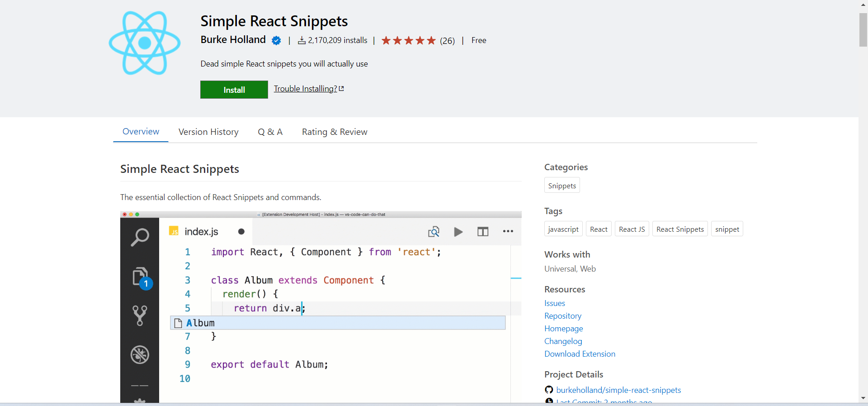The height and width of the screenshot is (406, 868).
Task: Click the search icon in demo sidebar
Action: pos(140,237)
